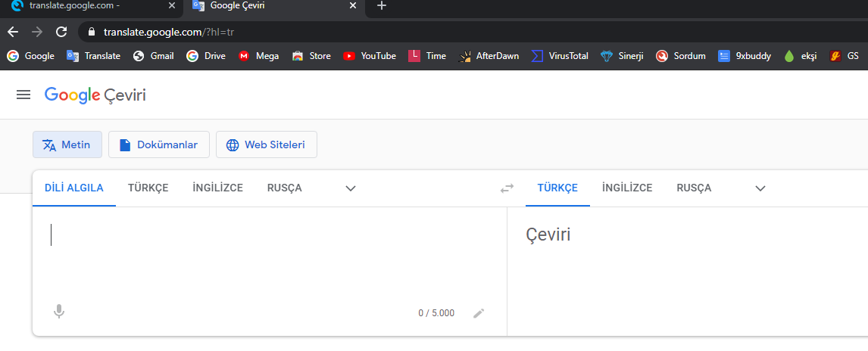The width and height of the screenshot is (868, 351).
Task: Switch to the translate.google.com tab
Action: click(x=92, y=7)
